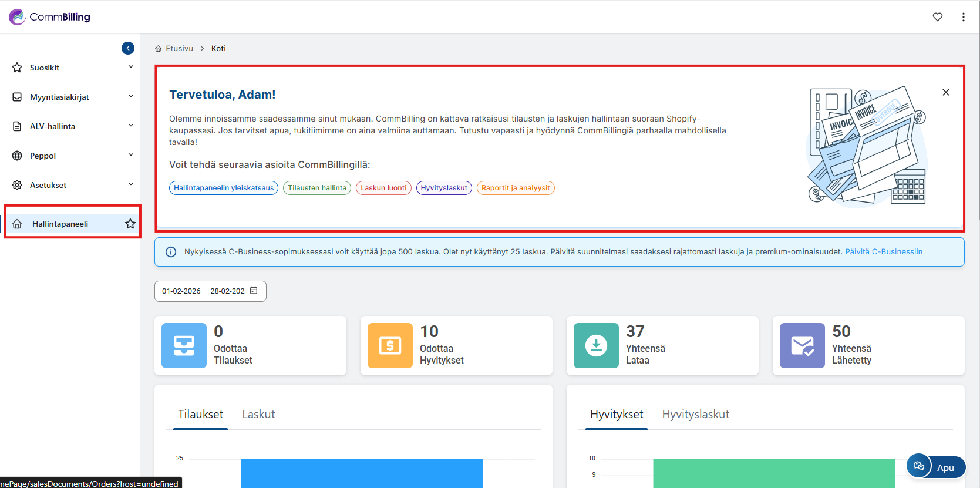Click the Päivitä C-Businessiin link
Screen dimensions: 980x488
pos(884,252)
